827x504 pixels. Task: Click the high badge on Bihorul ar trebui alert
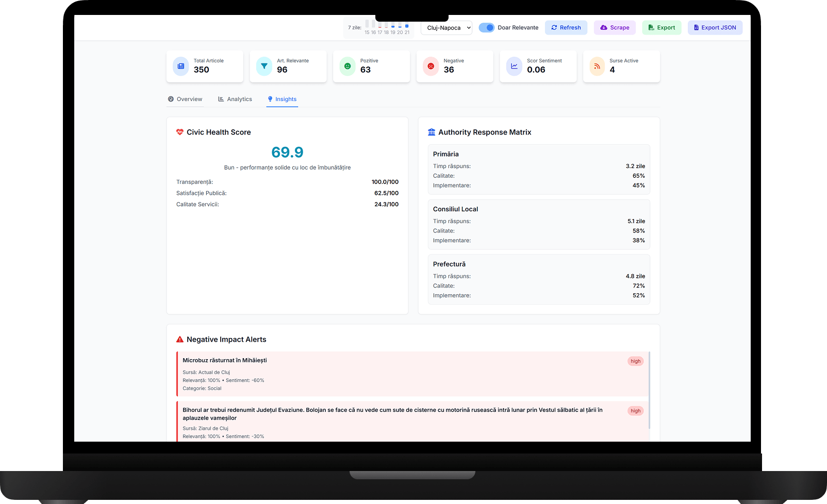point(636,411)
